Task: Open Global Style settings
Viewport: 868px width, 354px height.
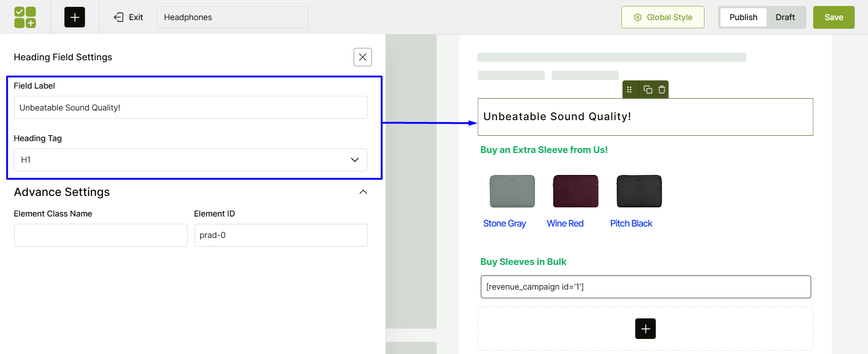Action: coord(662,17)
